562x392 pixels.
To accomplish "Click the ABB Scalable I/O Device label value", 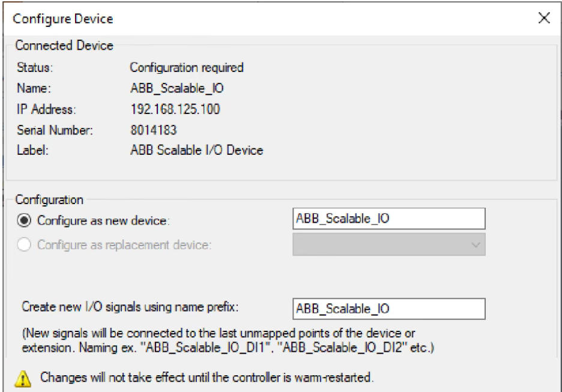I will tap(196, 150).
